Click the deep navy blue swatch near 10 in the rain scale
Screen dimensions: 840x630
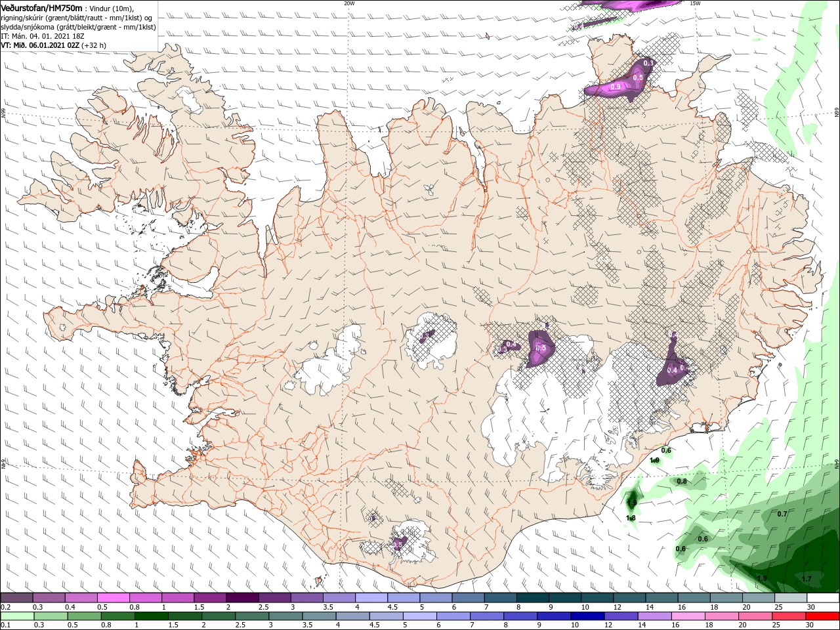point(586,616)
